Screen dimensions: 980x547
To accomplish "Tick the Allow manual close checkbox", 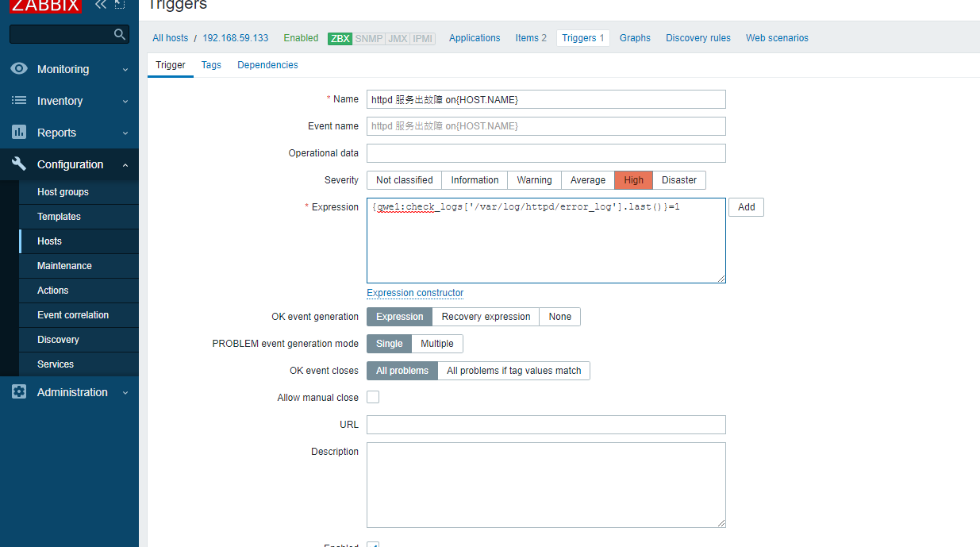I will pos(373,397).
